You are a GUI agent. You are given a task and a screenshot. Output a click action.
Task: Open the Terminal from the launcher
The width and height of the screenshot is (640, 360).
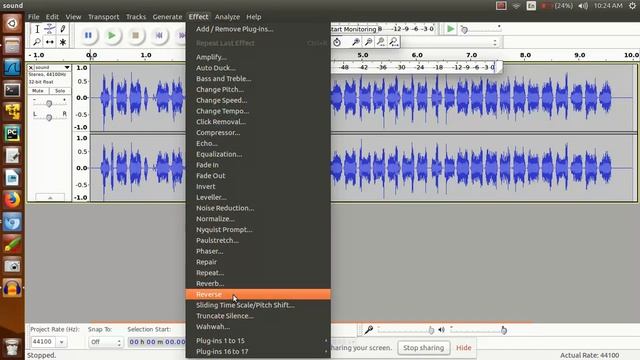coord(12,89)
